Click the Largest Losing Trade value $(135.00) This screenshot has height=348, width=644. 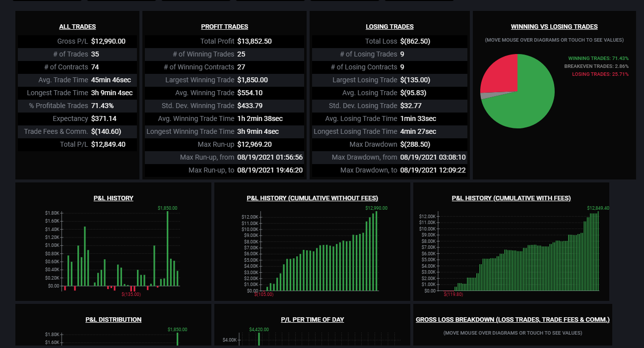click(x=415, y=80)
